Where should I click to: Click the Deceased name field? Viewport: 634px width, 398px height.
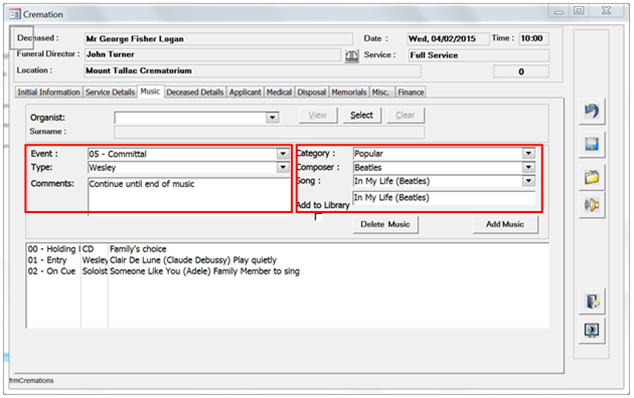coord(218,39)
